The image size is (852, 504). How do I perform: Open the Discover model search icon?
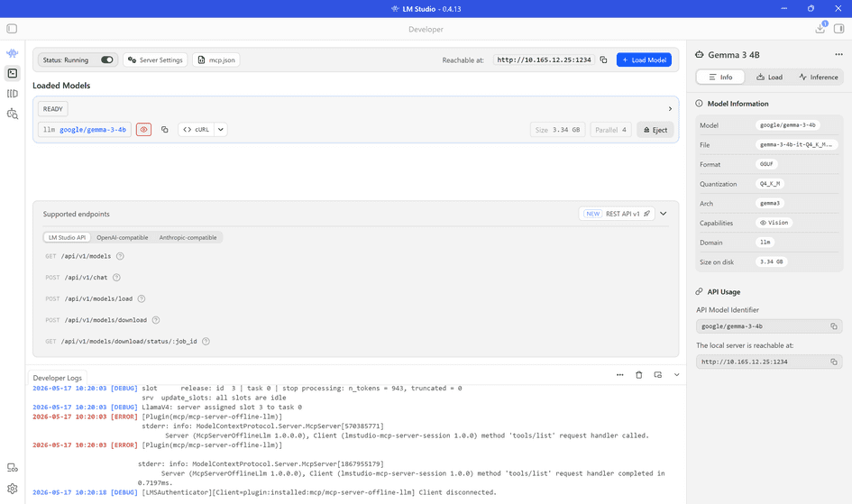point(12,114)
